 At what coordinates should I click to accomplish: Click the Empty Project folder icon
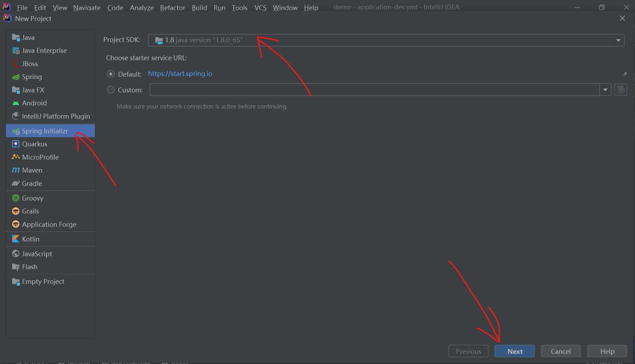pyautogui.click(x=16, y=281)
